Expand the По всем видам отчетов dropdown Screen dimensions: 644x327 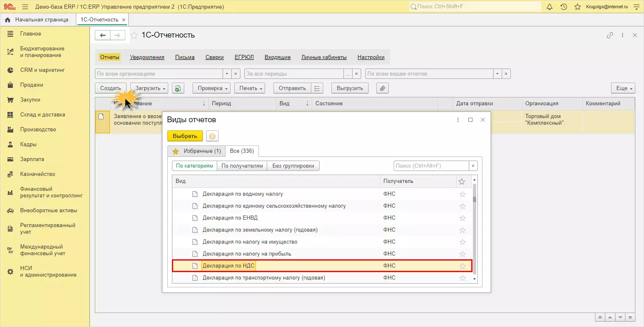[498, 74]
